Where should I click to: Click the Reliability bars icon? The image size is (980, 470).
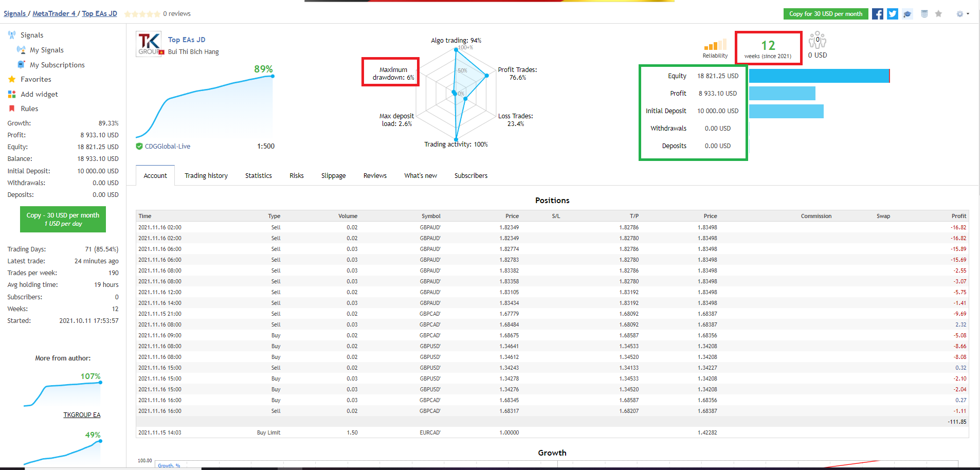click(x=715, y=44)
